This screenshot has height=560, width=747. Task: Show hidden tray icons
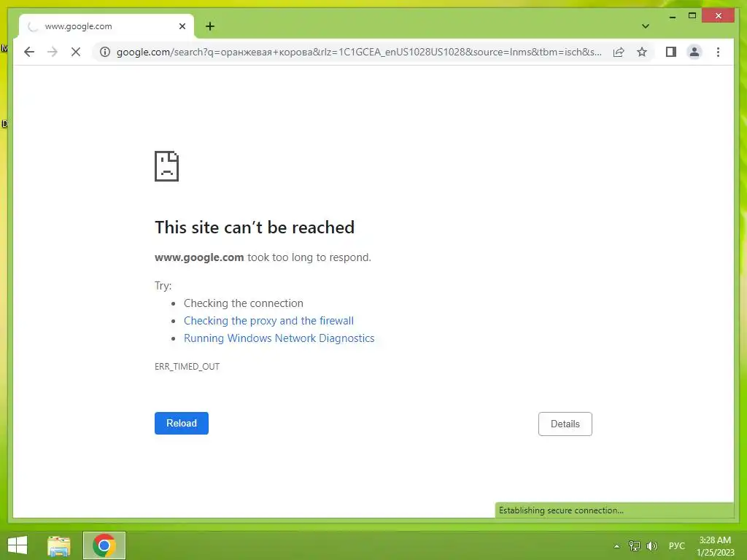coord(616,546)
